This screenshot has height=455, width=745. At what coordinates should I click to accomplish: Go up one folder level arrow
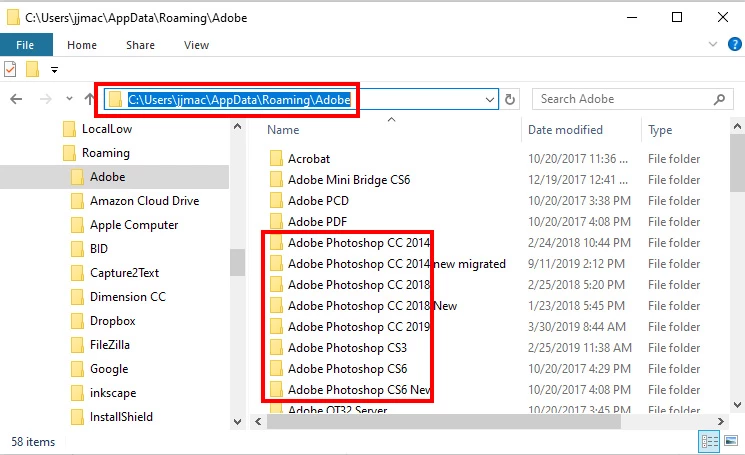89,99
